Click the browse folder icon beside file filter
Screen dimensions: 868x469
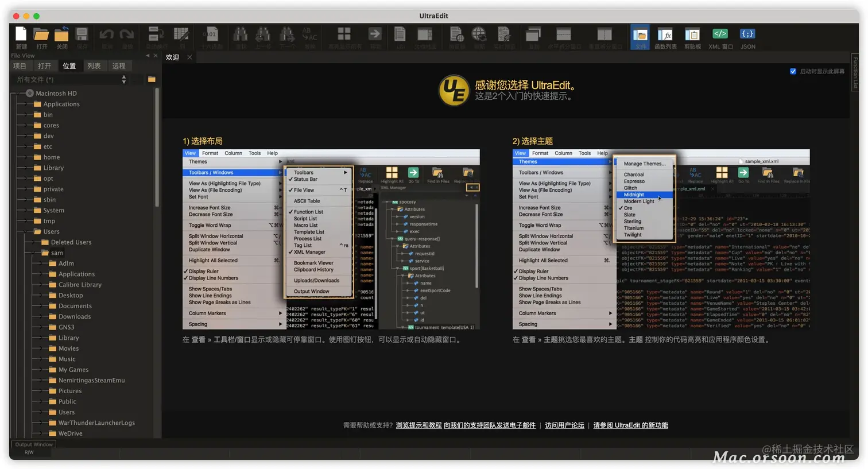pos(152,79)
